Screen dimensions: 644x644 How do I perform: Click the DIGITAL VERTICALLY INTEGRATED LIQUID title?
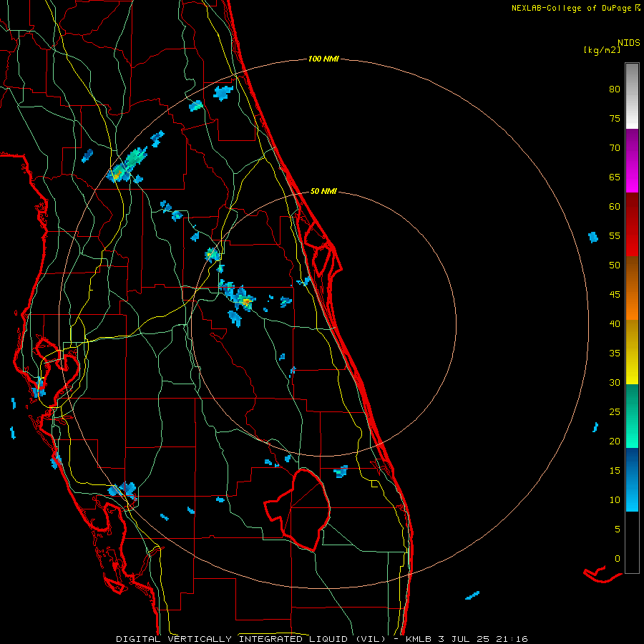tap(234, 639)
